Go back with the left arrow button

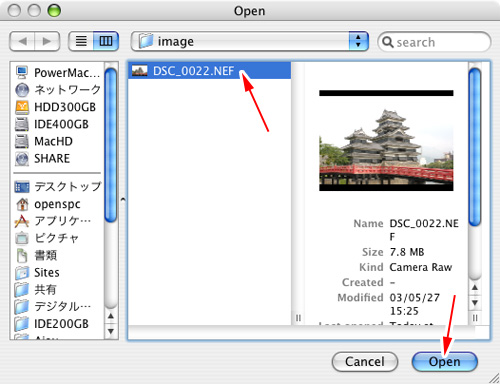22,41
